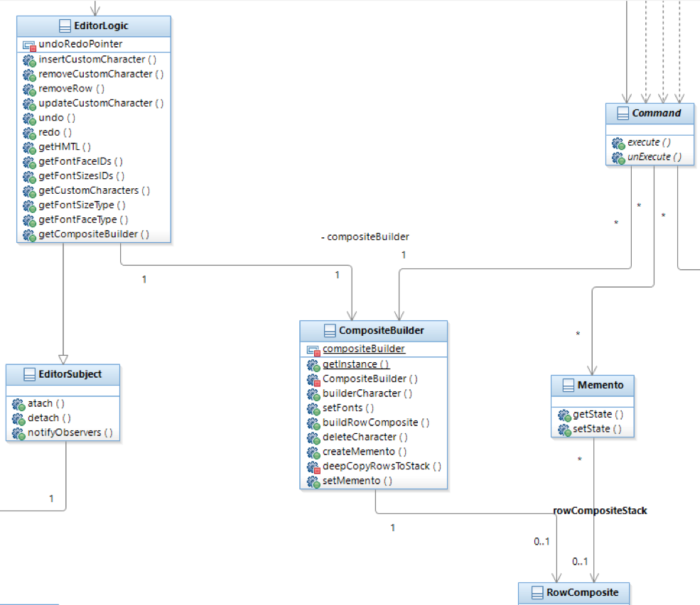Select the setMemento () method text

pyautogui.click(x=357, y=481)
